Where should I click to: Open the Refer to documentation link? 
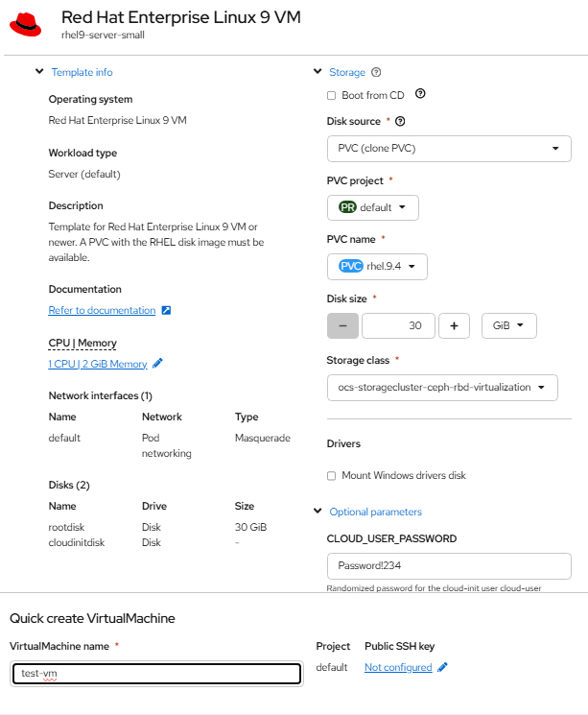point(102,311)
